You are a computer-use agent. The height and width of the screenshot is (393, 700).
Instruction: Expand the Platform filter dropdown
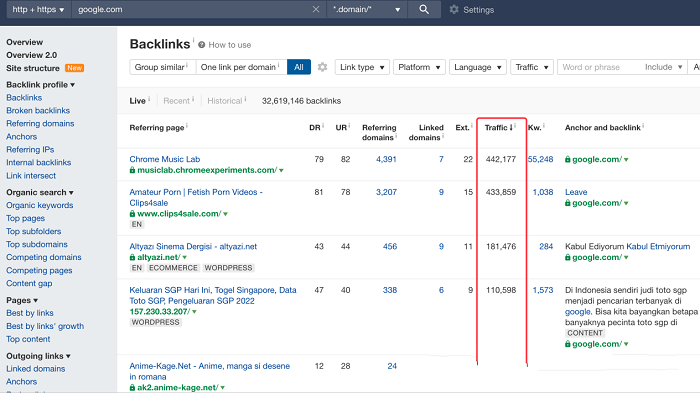click(419, 67)
